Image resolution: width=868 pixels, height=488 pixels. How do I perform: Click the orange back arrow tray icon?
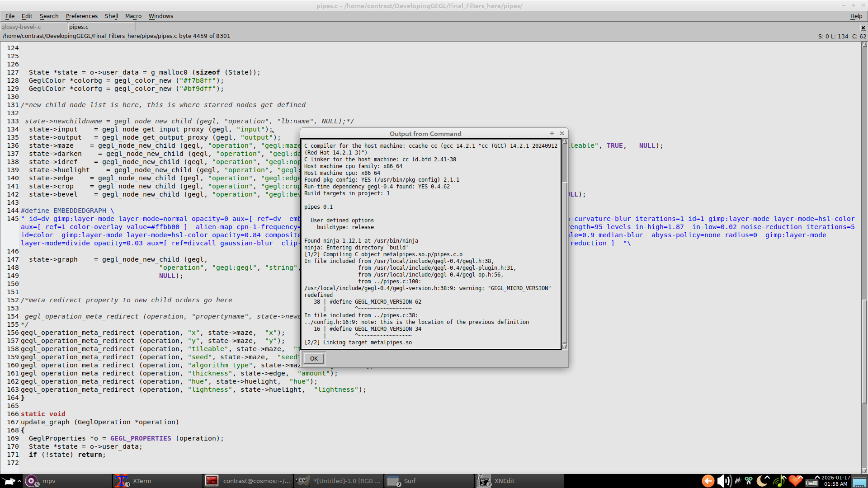click(708, 481)
